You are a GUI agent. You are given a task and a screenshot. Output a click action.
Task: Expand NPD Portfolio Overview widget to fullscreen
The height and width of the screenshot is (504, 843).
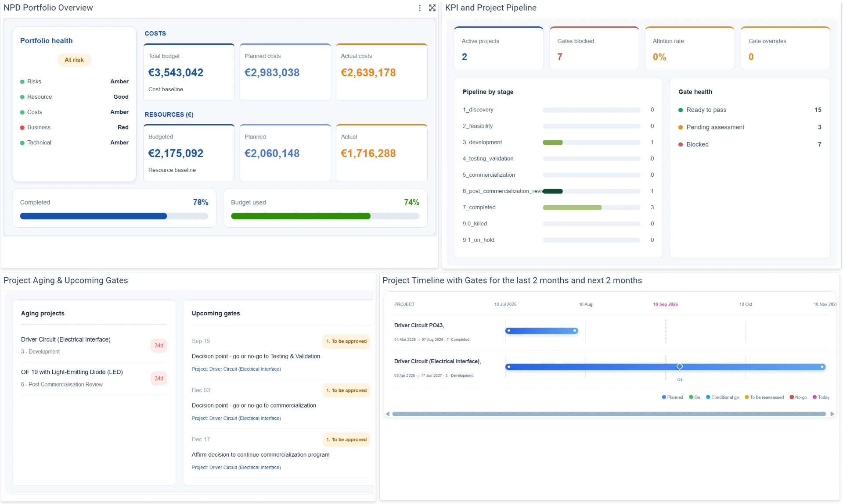point(432,8)
